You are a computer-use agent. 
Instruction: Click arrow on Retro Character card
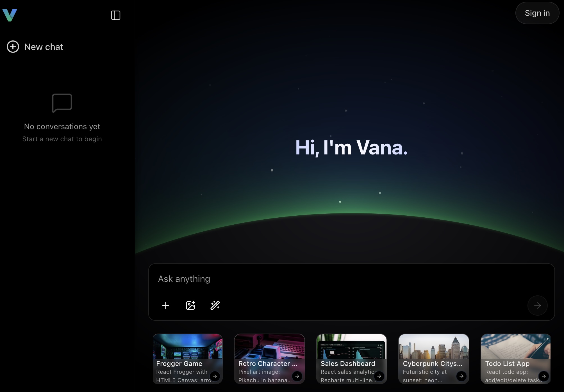297,376
